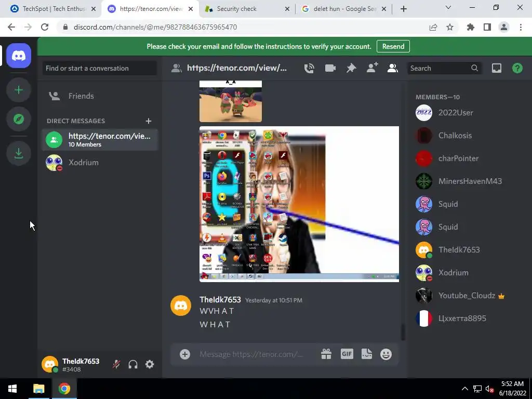The image size is (532, 399).
Task: Click the chat scrollbar thumb
Action: coord(403,332)
